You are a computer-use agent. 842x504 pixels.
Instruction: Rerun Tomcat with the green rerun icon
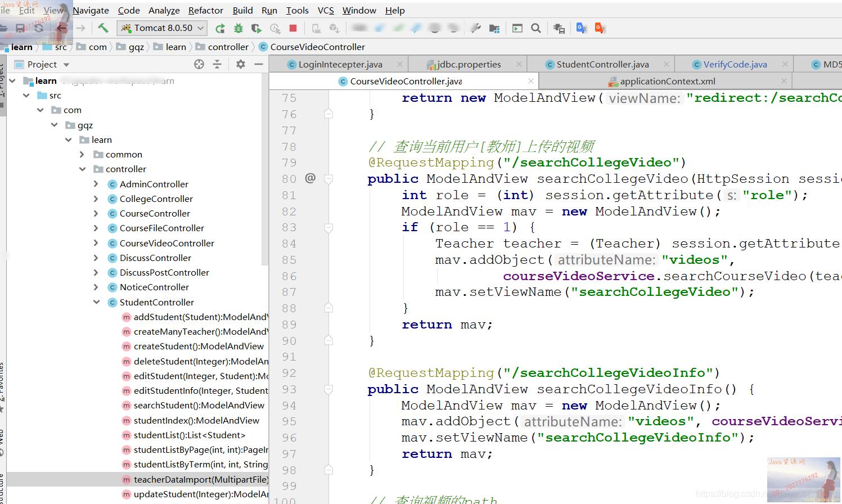pyautogui.click(x=220, y=28)
